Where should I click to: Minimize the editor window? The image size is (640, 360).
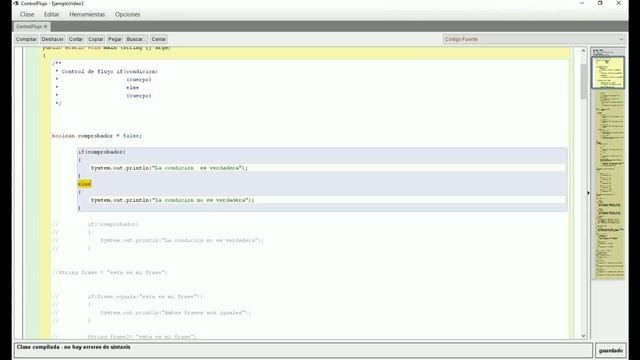point(582,3)
